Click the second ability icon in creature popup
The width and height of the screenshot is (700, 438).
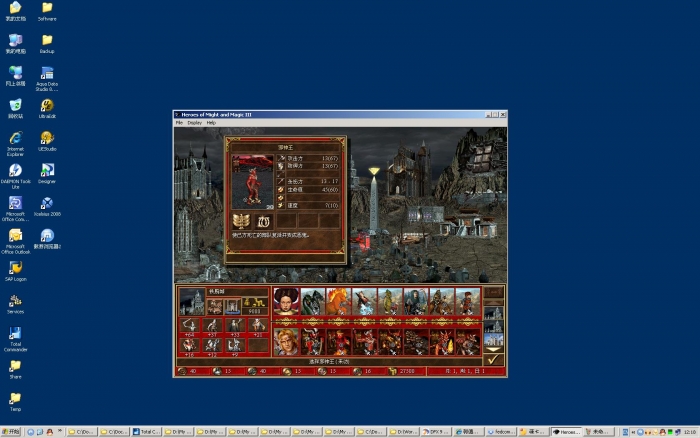[263, 221]
